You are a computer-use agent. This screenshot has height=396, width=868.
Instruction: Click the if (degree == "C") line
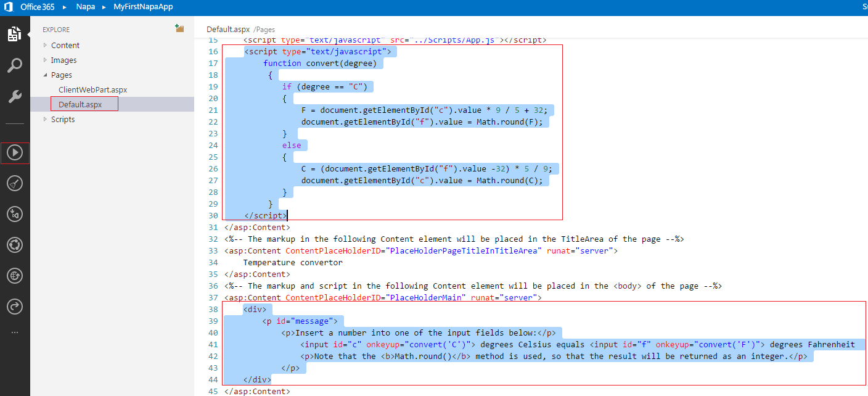pos(325,86)
